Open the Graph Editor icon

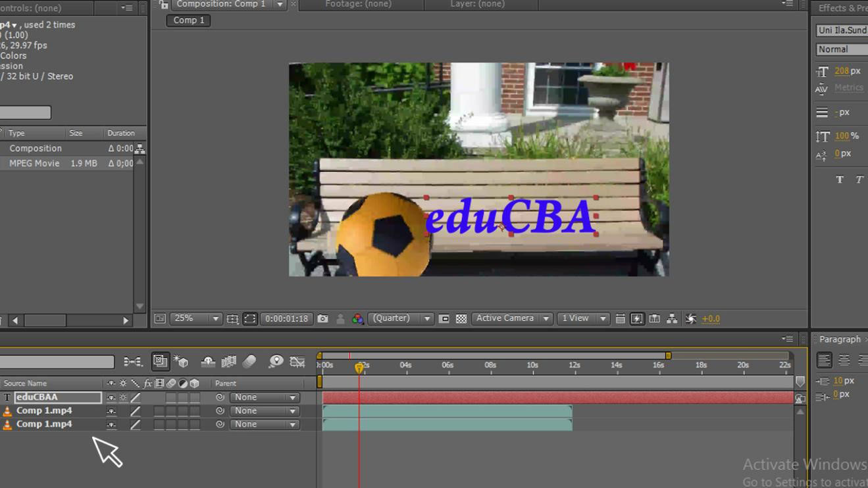click(297, 361)
